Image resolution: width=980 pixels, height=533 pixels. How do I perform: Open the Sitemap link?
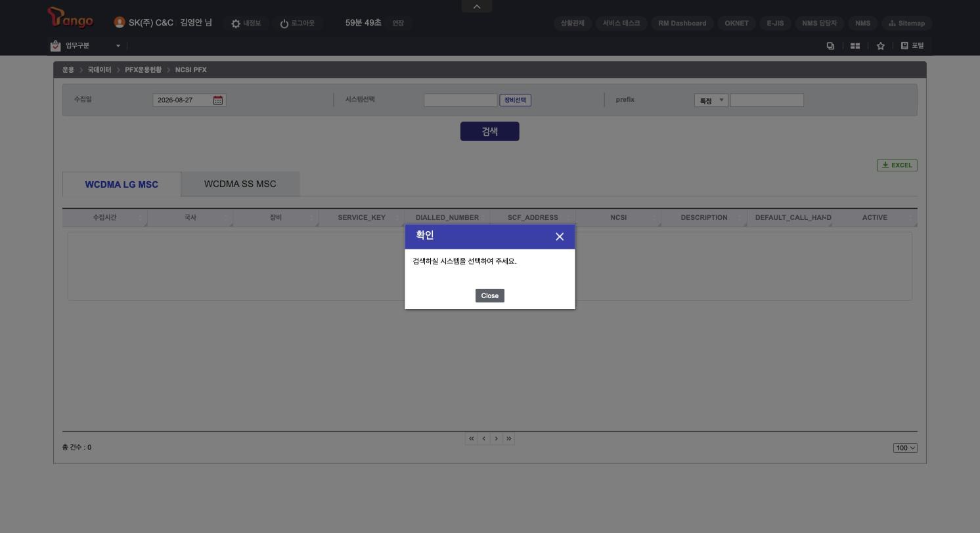click(906, 23)
